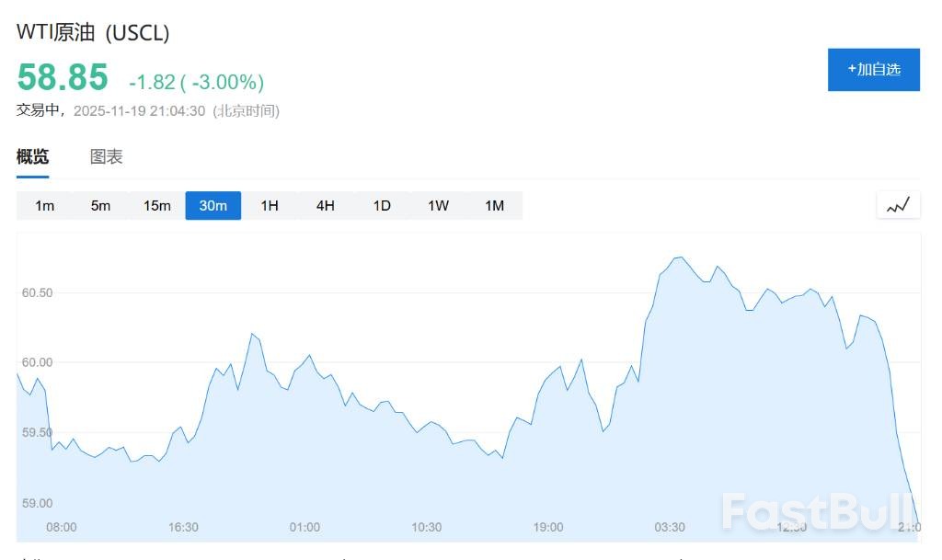Click the active 30m timeframe button
Image resolution: width=942 pixels, height=560 pixels.
(x=213, y=205)
